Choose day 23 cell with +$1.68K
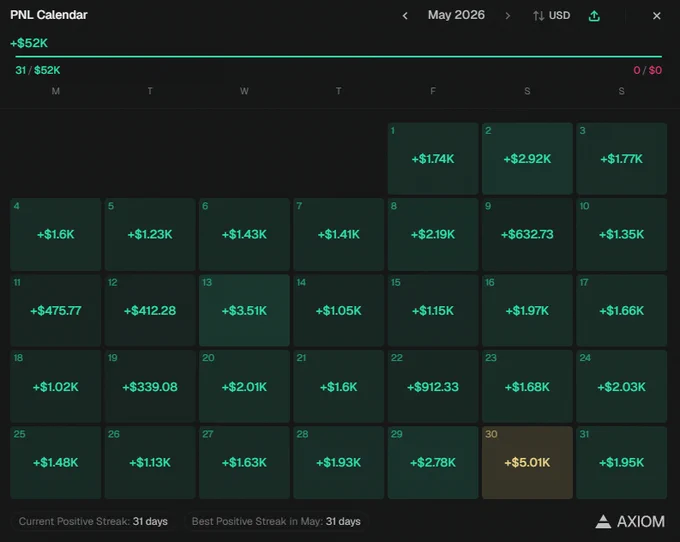Viewport: 680px width, 542px height. click(x=527, y=386)
